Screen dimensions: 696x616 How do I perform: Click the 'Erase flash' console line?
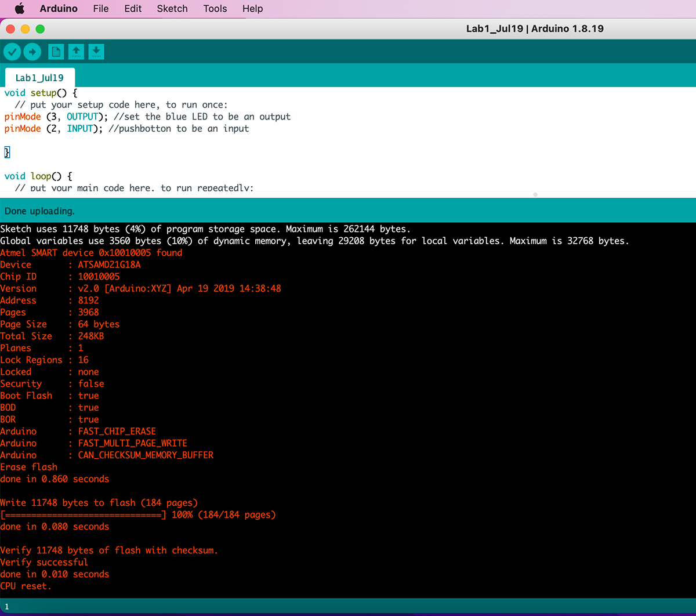(x=28, y=467)
